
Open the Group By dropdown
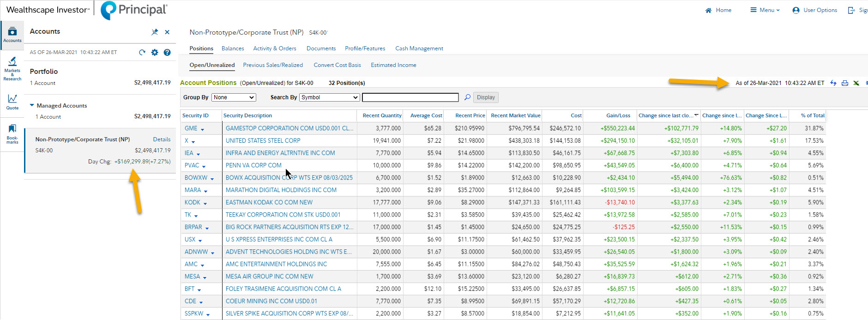coord(234,97)
